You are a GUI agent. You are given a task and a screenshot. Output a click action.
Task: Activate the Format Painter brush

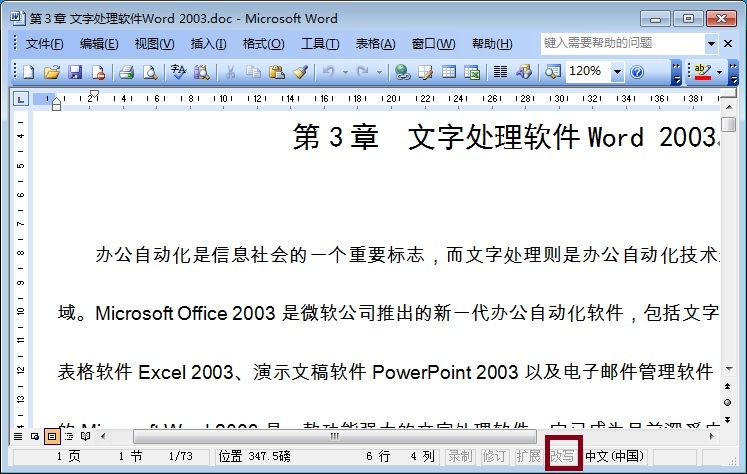point(300,72)
